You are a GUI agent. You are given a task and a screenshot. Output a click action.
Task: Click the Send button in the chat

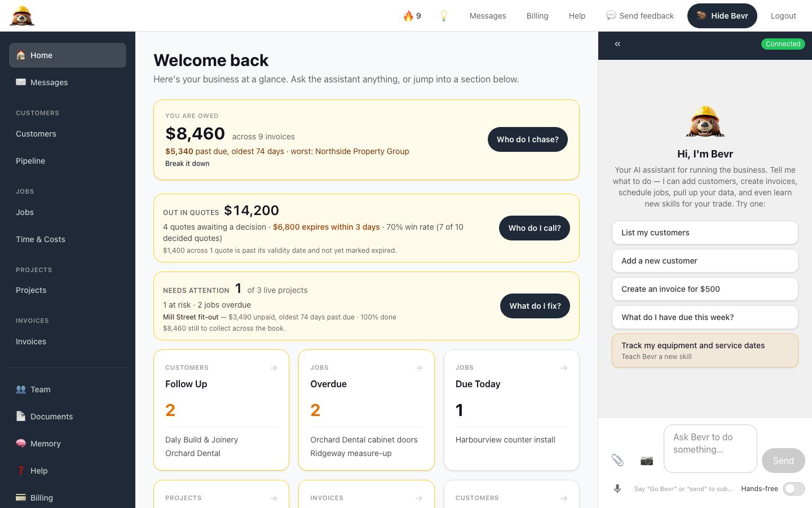(783, 461)
